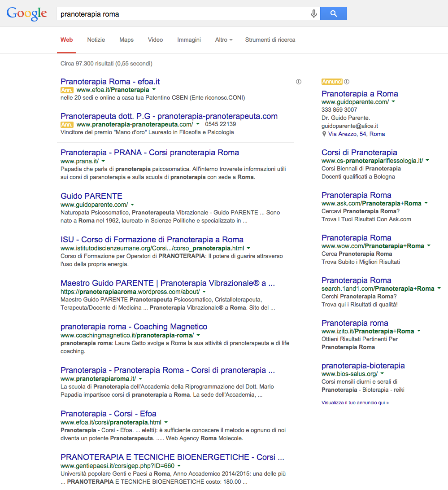Open info icon beside efoa.it ad

tap(299, 82)
